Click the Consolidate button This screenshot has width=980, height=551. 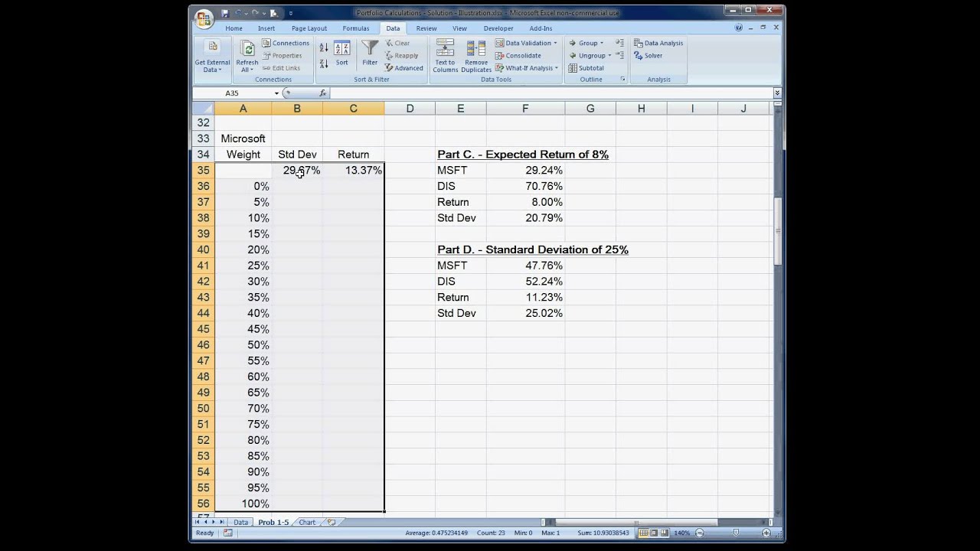point(518,56)
